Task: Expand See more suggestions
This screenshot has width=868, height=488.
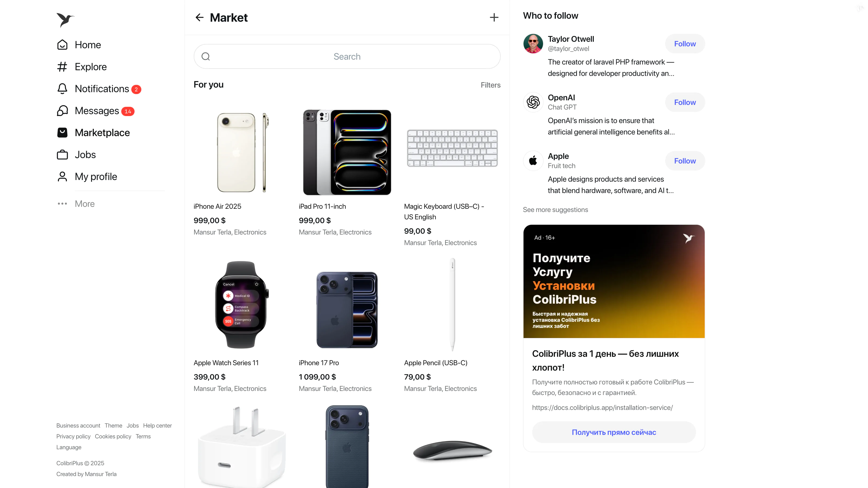Action: [x=555, y=210]
